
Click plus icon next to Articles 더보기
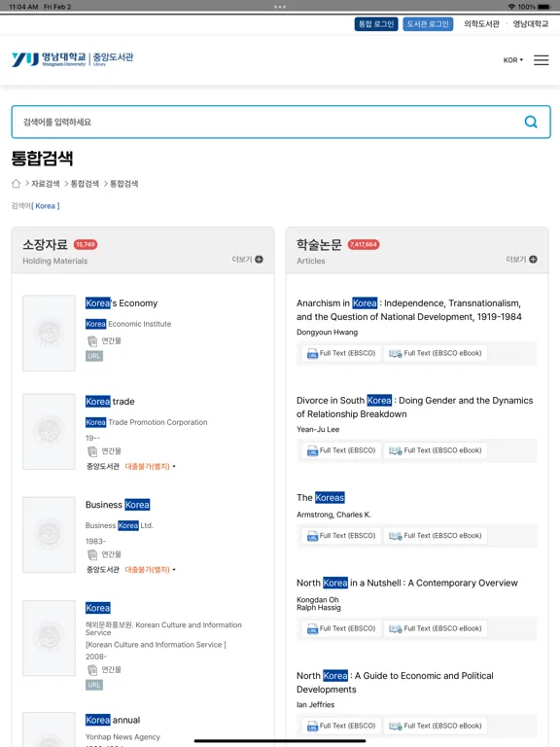click(534, 259)
